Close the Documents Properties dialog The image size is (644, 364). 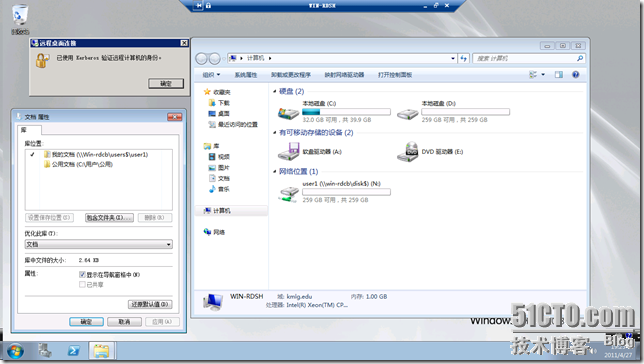point(175,117)
